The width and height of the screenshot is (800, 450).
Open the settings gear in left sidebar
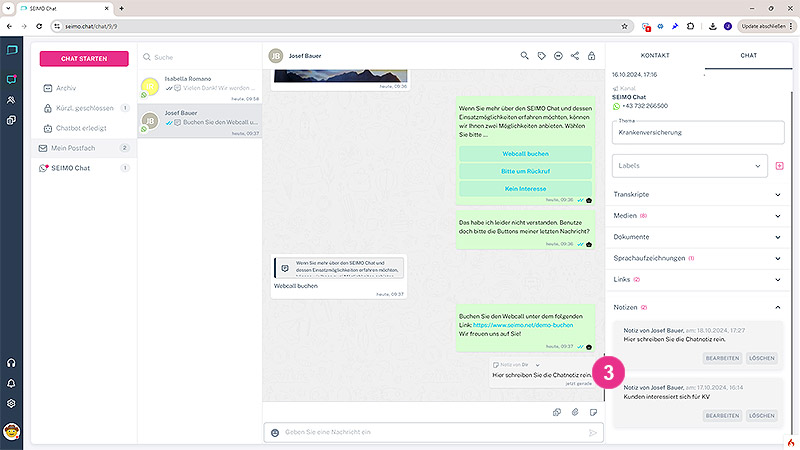tap(11, 403)
